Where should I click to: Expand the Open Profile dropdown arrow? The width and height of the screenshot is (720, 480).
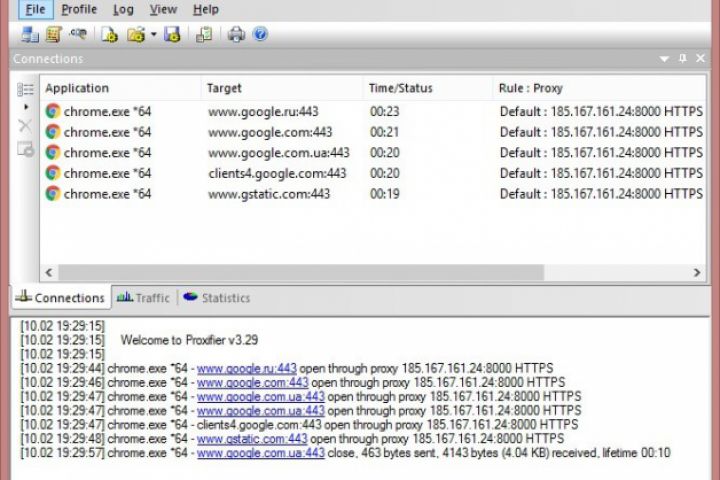coord(153,34)
